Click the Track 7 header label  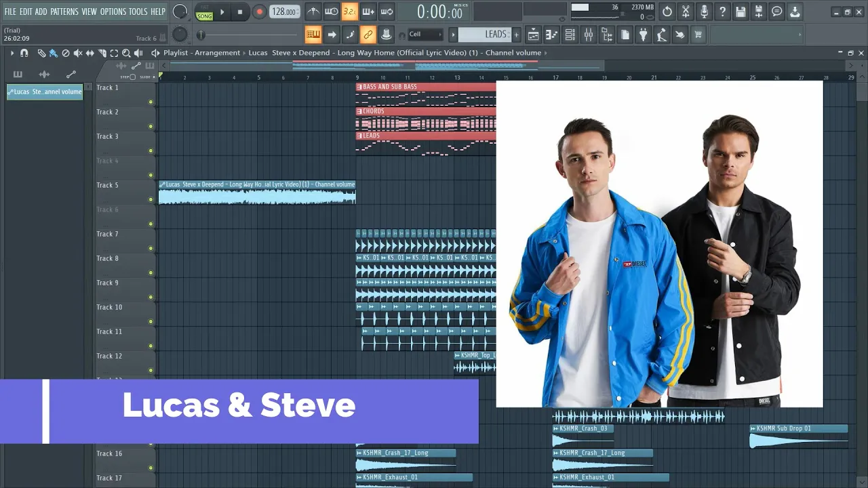(107, 234)
